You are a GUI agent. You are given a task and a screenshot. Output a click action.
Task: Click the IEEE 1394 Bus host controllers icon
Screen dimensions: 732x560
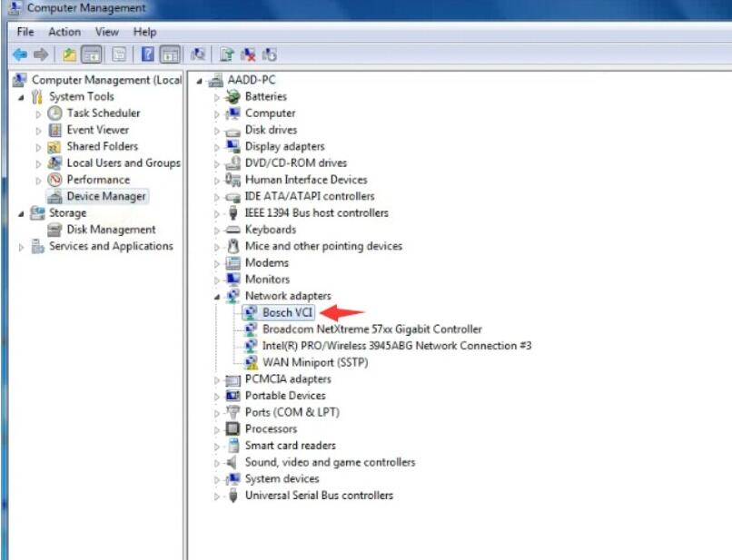[233, 212]
